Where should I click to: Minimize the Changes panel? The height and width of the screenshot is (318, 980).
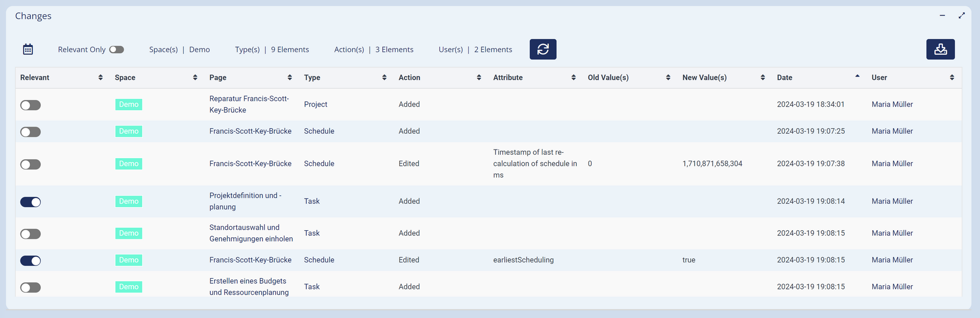pos(942,16)
